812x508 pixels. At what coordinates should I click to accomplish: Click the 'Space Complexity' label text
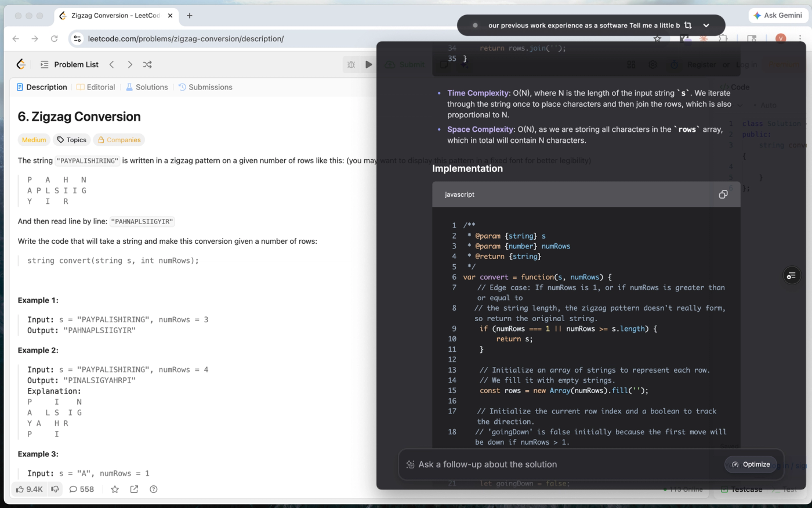[481, 129]
